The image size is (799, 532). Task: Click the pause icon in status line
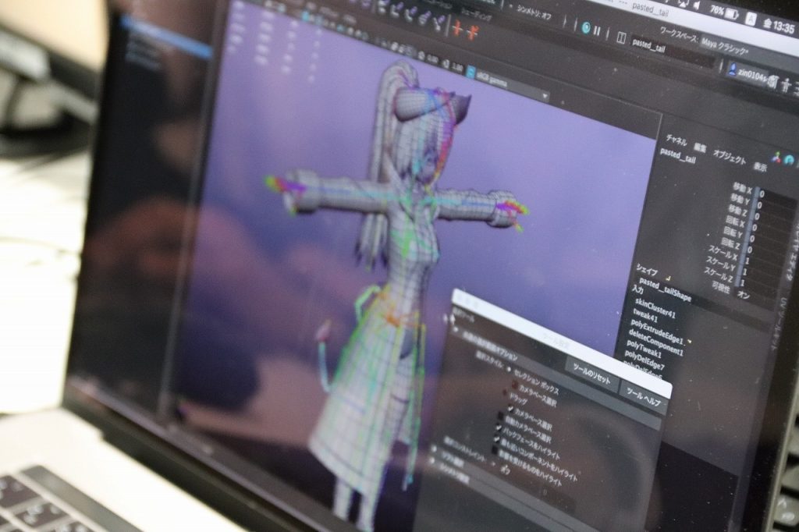pos(598,31)
